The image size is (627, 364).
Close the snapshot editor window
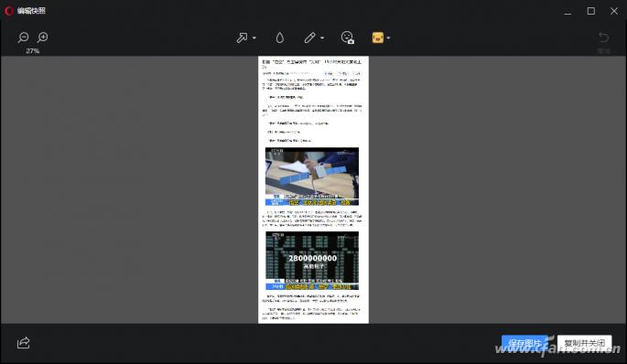(x=614, y=11)
